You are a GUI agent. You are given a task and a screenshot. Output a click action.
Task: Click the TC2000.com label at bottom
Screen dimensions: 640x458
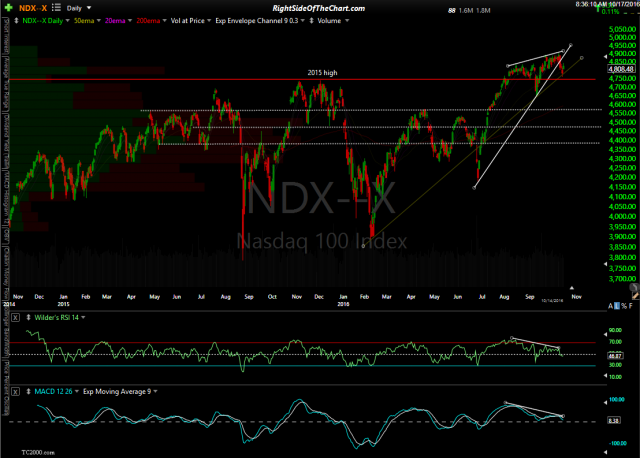[38, 452]
